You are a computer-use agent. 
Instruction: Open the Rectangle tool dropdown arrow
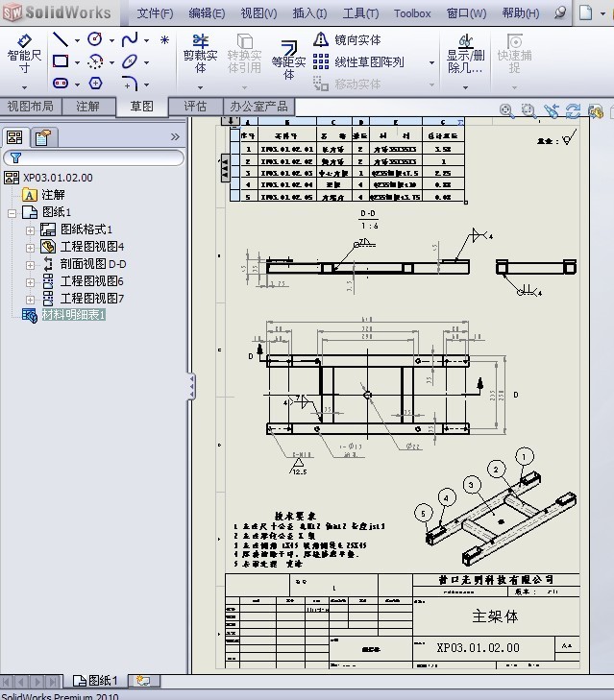(x=77, y=62)
